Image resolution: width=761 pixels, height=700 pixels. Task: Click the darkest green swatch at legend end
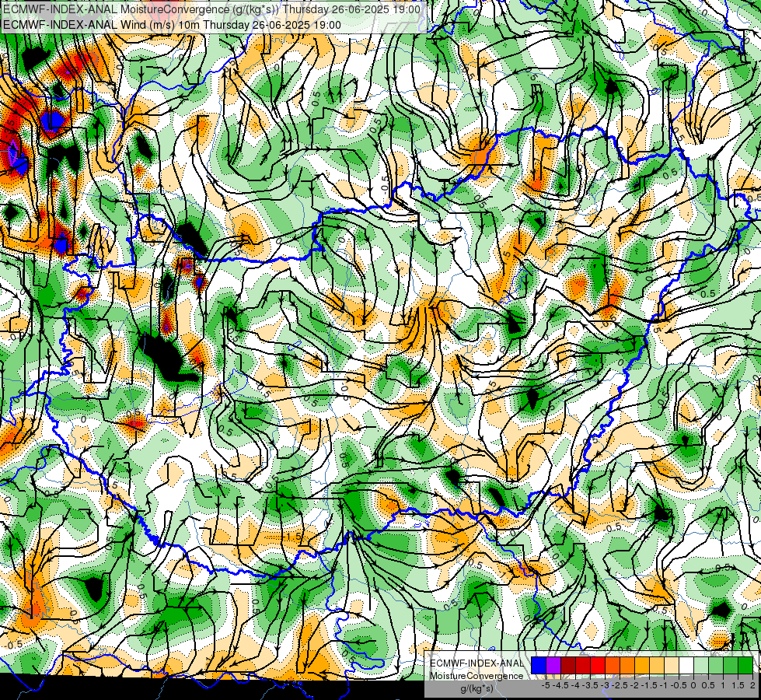pyautogui.click(x=745, y=665)
